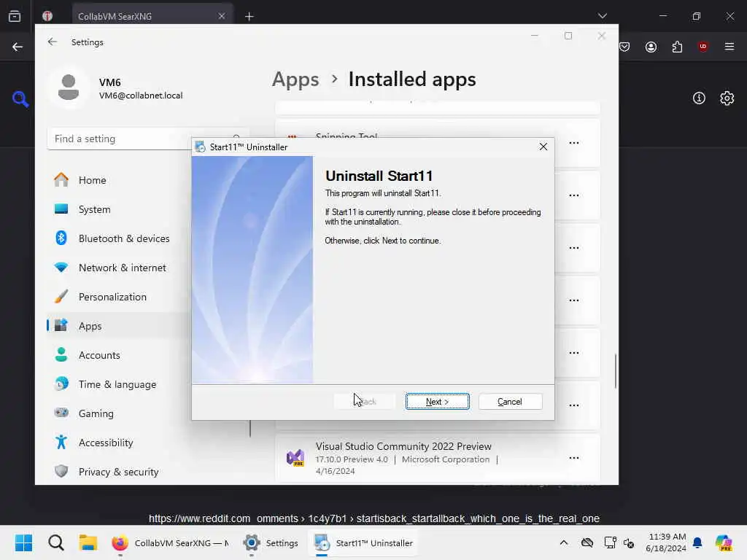
Task: Open the notifications bell icon
Action: pyautogui.click(x=697, y=542)
